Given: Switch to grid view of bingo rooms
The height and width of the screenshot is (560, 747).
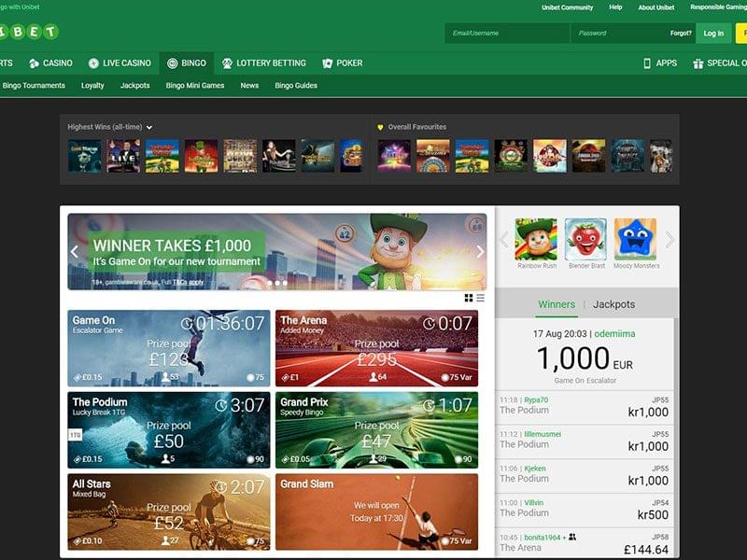Looking at the screenshot, I should tap(469, 298).
